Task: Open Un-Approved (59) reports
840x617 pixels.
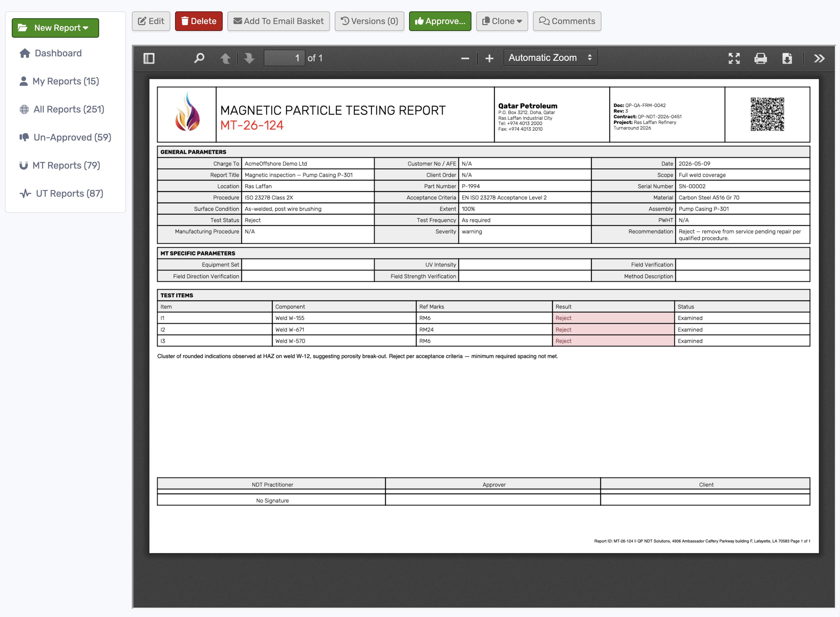Action: [65, 137]
